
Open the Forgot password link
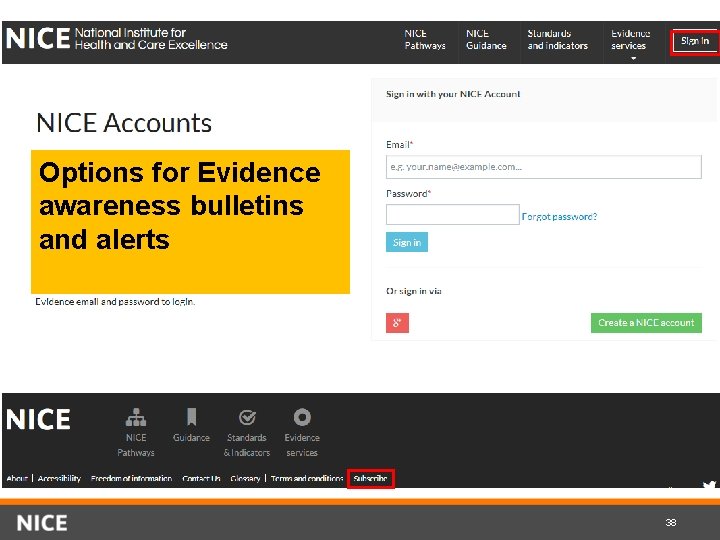pos(559,216)
